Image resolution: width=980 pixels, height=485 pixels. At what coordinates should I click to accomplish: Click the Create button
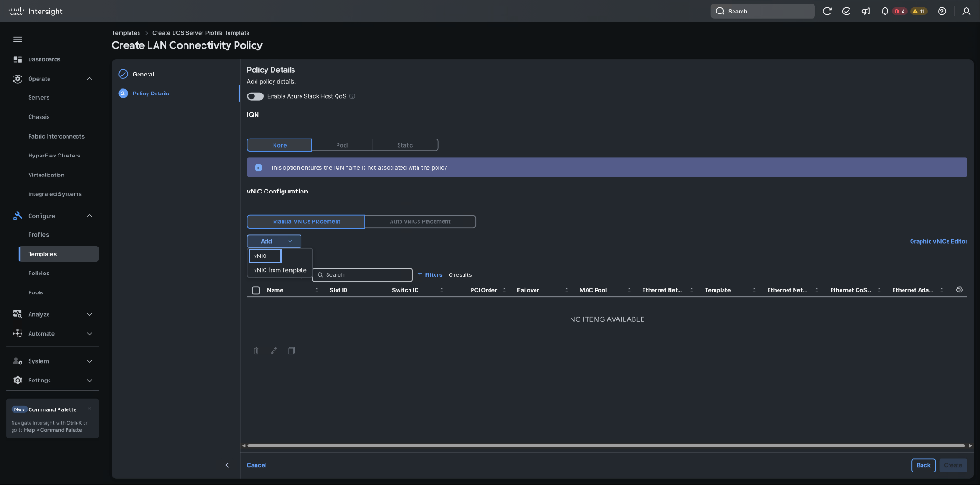952,465
